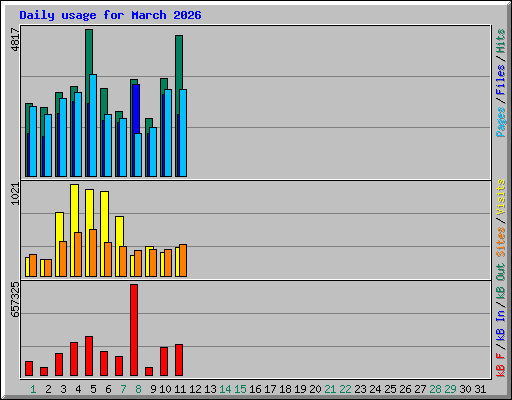This screenshot has width=512, height=400.
Task: Click the cyan Pages bar for day 10
Action: click(x=168, y=133)
